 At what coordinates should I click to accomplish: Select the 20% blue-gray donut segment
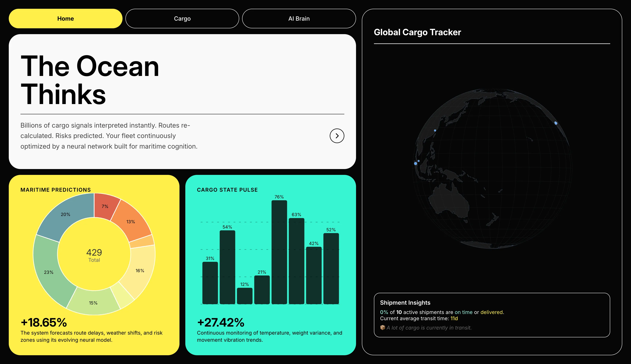66,214
